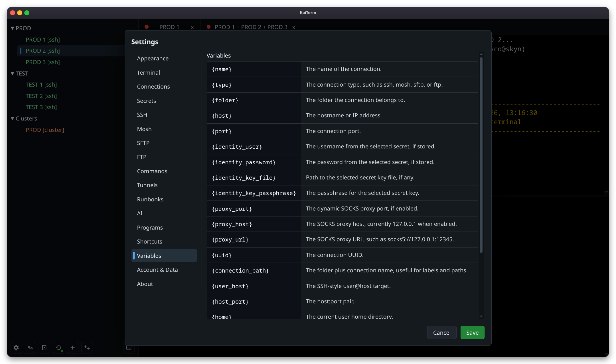Collapse the PROD folder in the sidebar
Screen dimensions: 616x364
pyautogui.click(x=12, y=28)
